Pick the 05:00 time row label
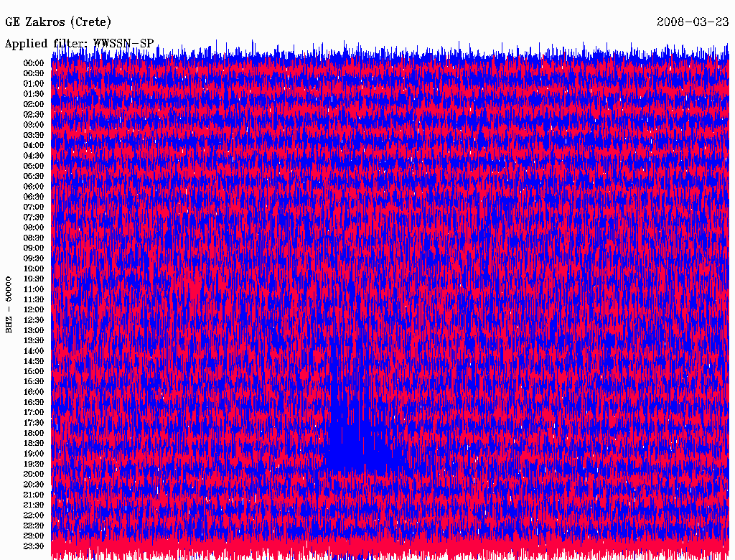735x560 pixels. pos(34,166)
